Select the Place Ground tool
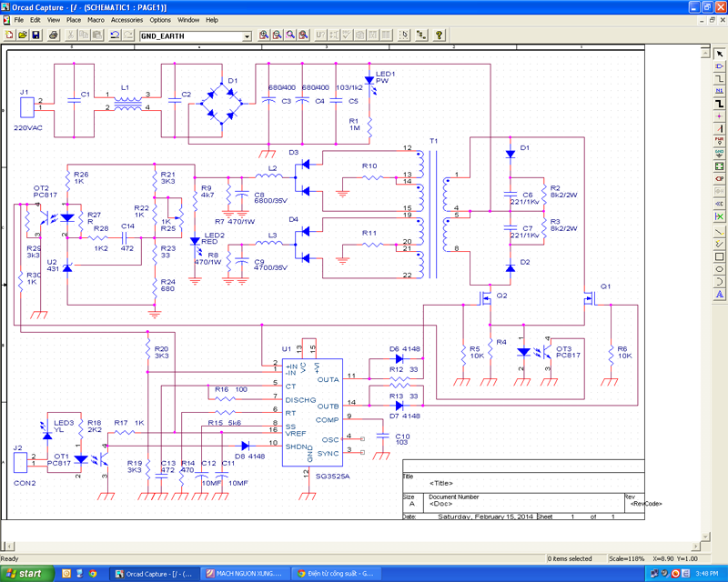Viewport: 728px width, 582px height. (719, 154)
